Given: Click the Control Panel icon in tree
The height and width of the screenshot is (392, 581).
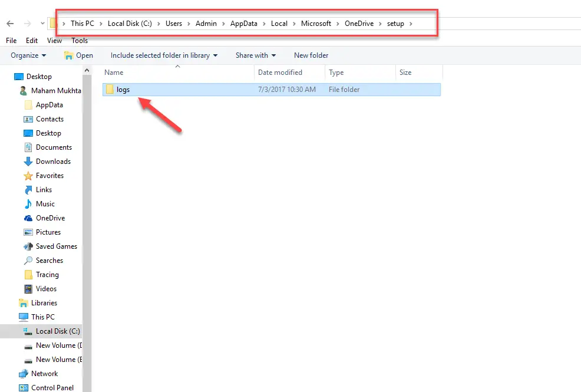Looking at the screenshot, I should pyautogui.click(x=24, y=387).
